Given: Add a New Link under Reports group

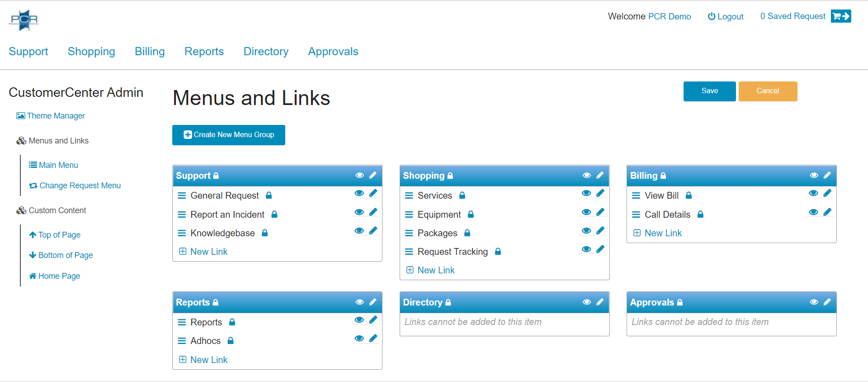Looking at the screenshot, I should click(208, 360).
